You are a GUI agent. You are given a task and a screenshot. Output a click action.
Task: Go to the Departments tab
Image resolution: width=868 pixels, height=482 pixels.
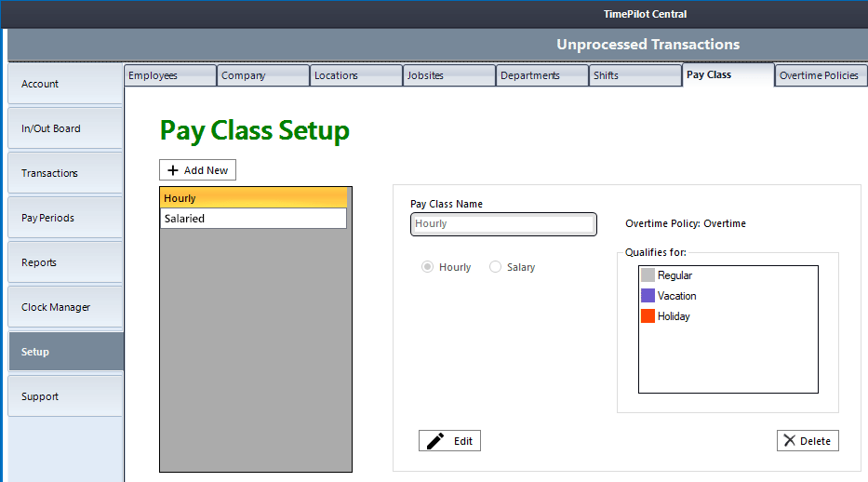click(x=541, y=75)
